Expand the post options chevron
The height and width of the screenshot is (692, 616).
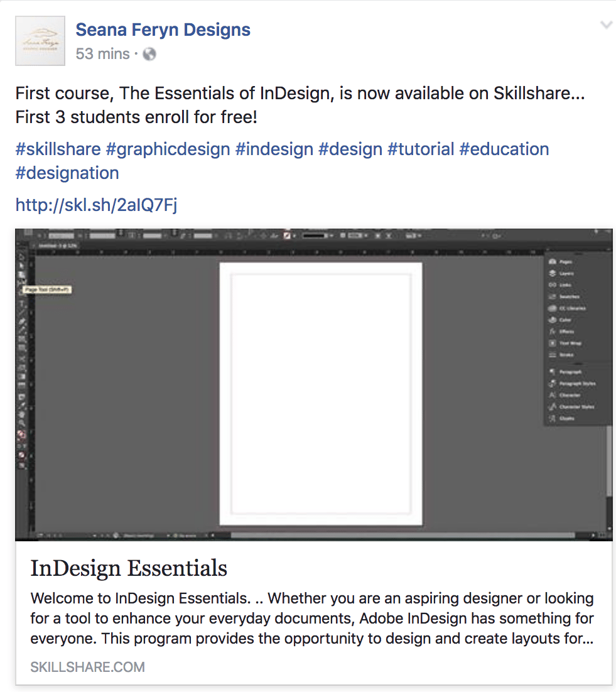[x=607, y=25]
